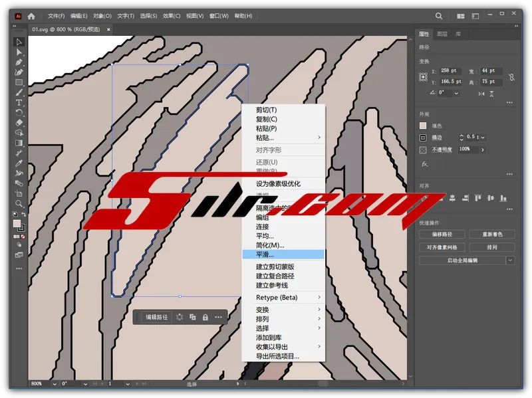This screenshot has width=532, height=398.
Task: Choose the Rotate tool
Action: (x=19, y=112)
